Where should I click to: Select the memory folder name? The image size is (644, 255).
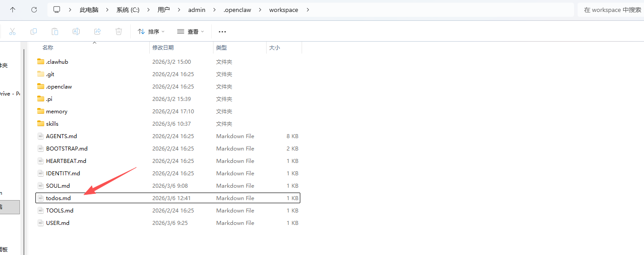pyautogui.click(x=57, y=111)
